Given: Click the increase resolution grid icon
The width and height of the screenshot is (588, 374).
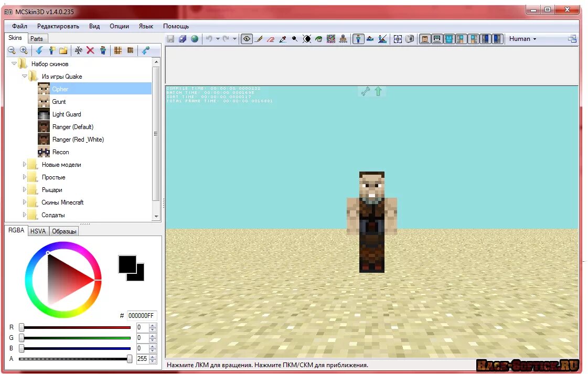Looking at the screenshot, I should [x=130, y=50].
